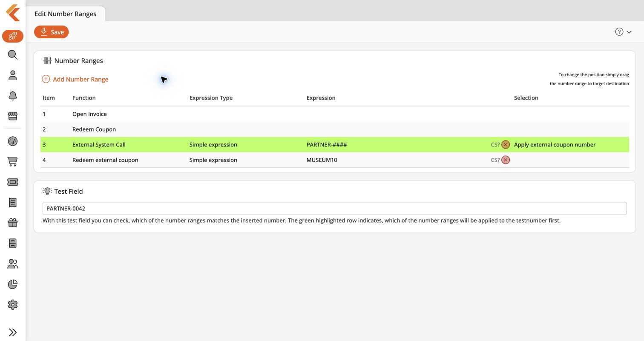Click the Test Field lightbulb icon
The image size is (644, 341).
click(x=47, y=191)
